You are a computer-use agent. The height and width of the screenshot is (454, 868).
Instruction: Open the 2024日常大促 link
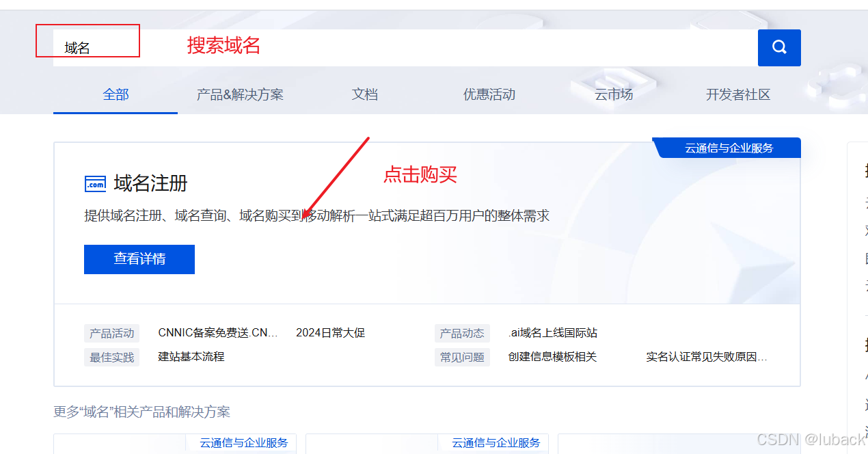click(x=329, y=333)
